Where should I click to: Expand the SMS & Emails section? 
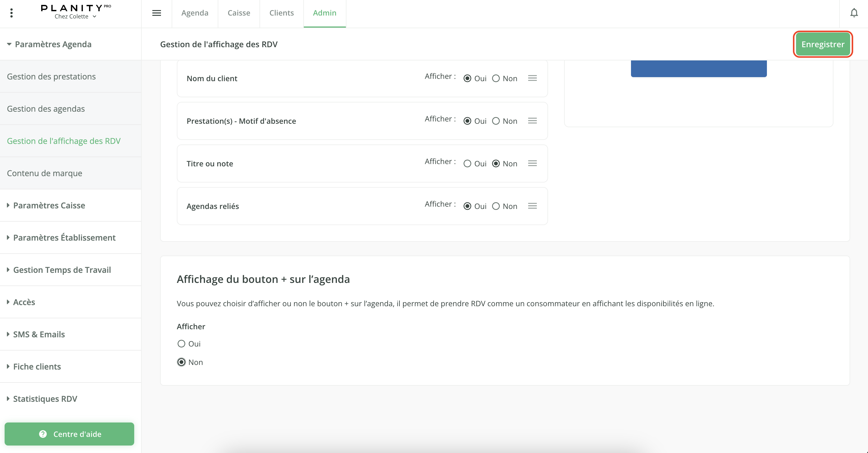click(x=39, y=334)
